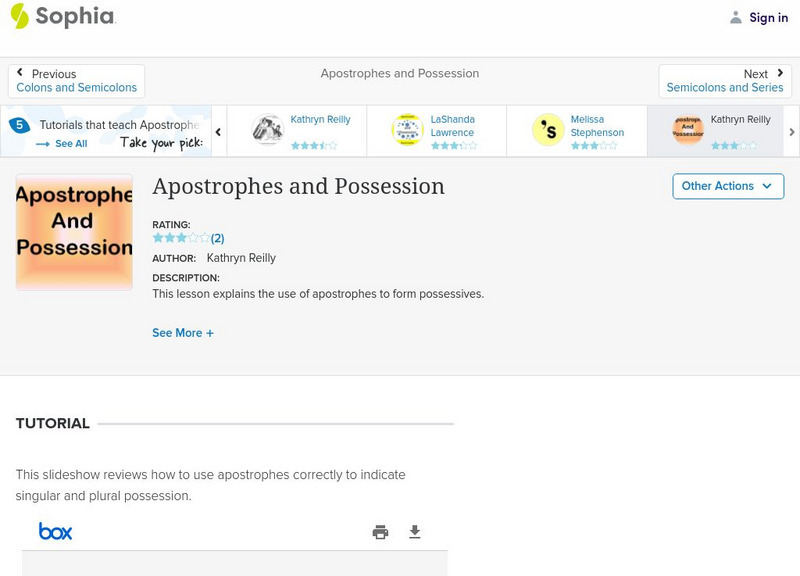
Task: Click the Melissa Stephenson tutorial avatar
Action: [548, 130]
